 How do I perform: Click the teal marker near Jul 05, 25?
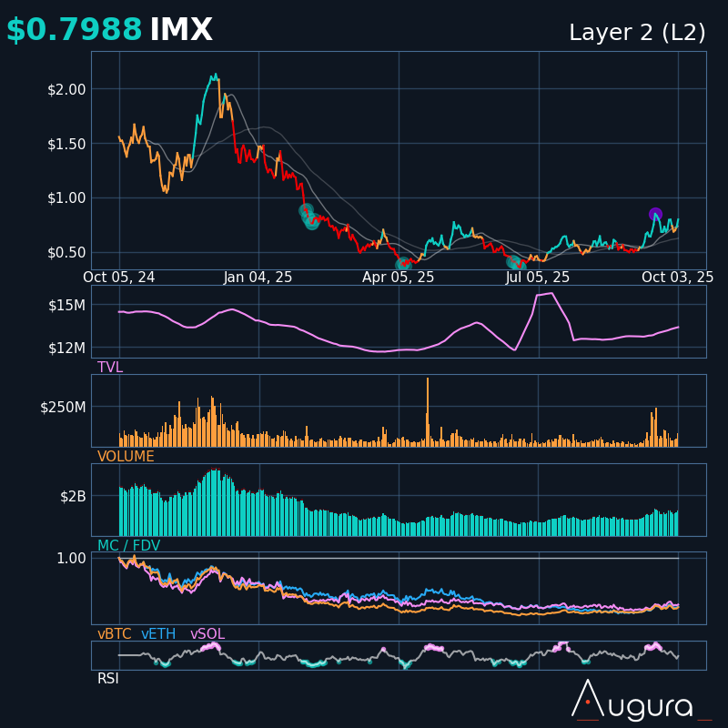pos(514,263)
